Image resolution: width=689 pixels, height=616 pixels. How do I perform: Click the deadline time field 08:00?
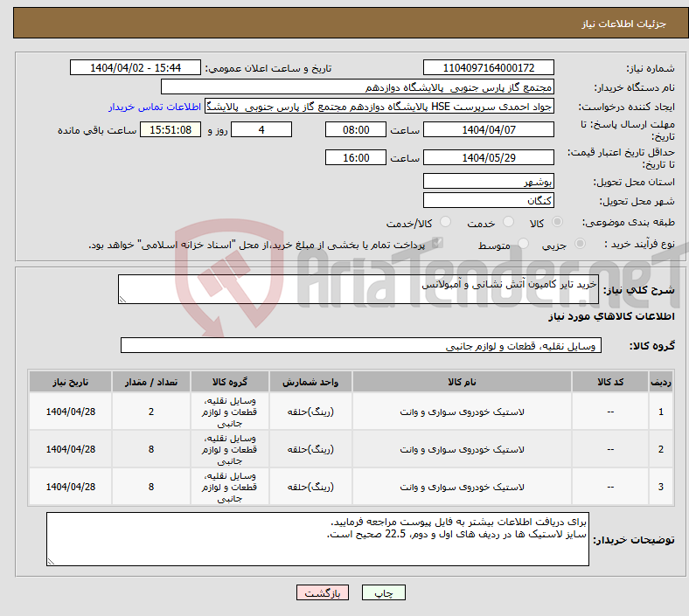[356, 129]
